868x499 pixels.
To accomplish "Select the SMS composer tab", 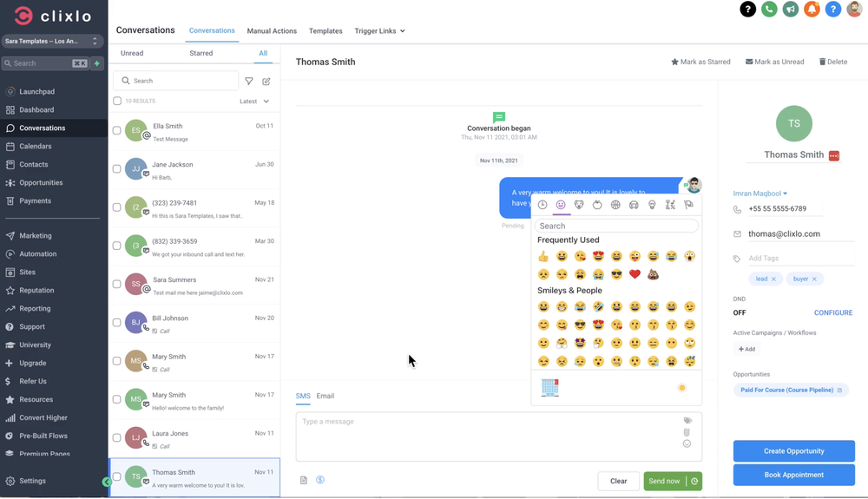I will click(x=303, y=396).
